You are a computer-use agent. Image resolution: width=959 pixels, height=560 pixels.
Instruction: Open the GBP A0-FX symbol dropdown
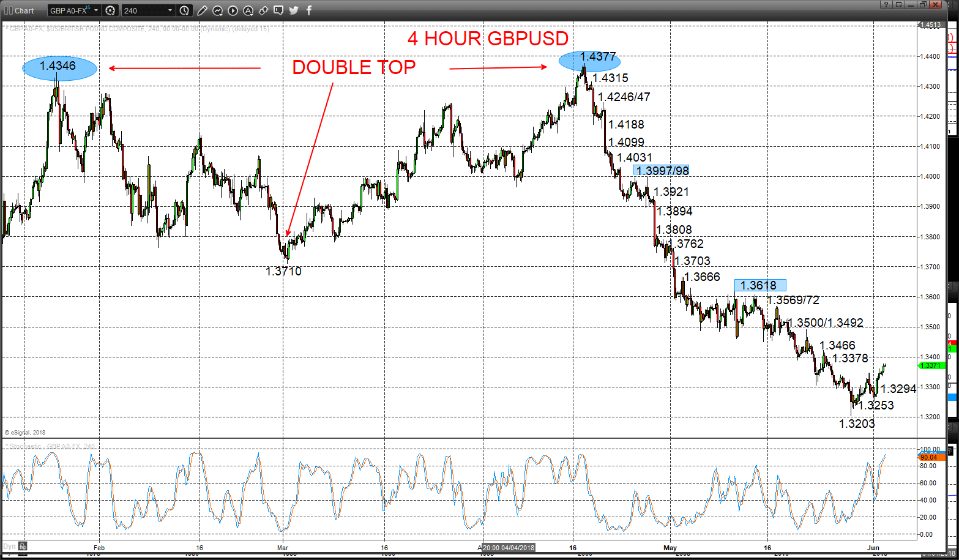(x=96, y=10)
